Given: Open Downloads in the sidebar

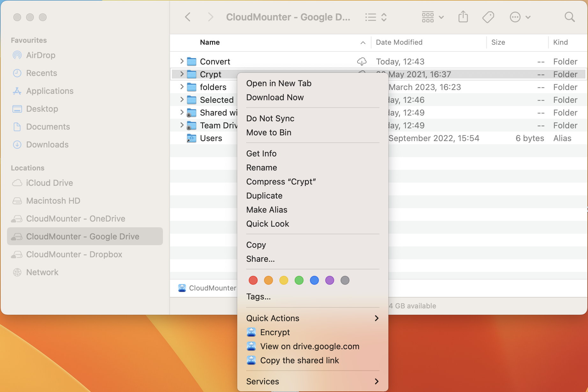Looking at the screenshot, I should 85,145.
